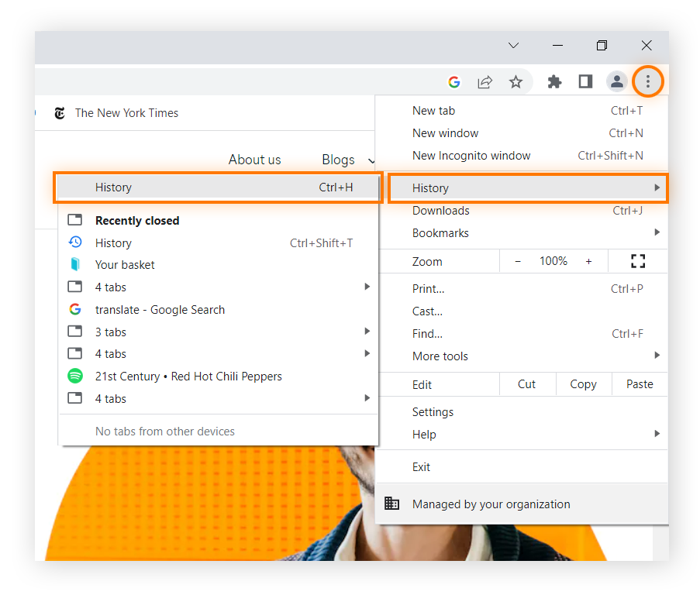Click the Extensions puzzle icon
Viewport: 700px width, 595px height.
click(554, 81)
